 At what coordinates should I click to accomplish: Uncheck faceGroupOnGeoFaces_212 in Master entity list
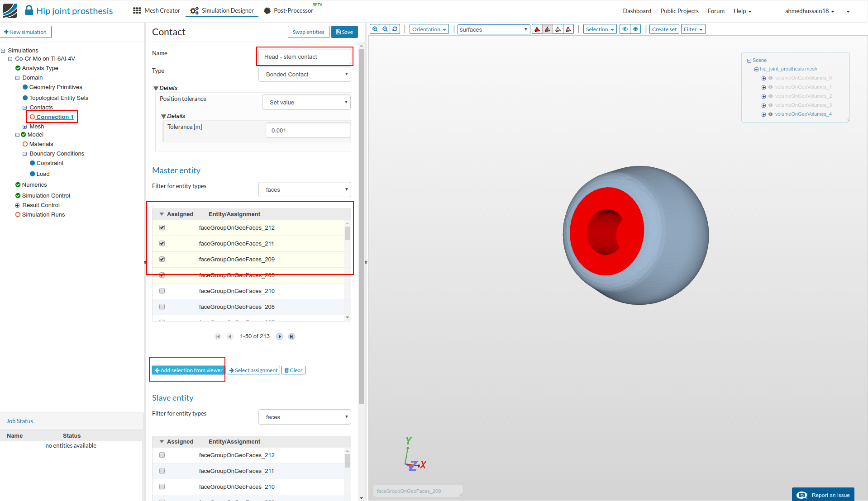tap(162, 228)
